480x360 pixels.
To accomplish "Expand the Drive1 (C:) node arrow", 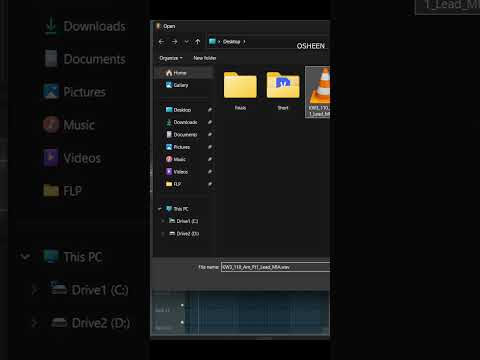I will (x=163, y=221).
